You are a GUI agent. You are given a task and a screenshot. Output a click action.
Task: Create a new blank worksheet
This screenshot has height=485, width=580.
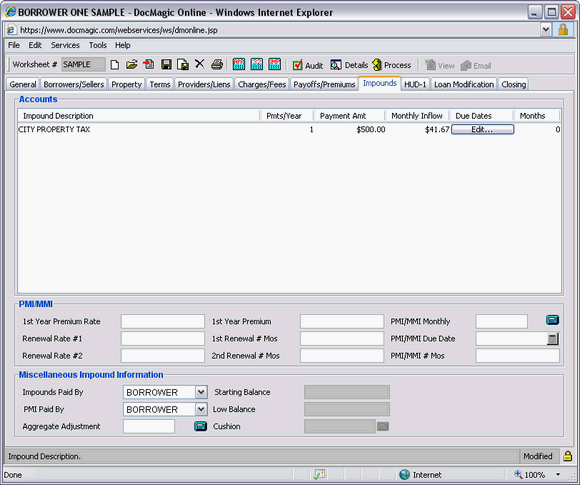(x=115, y=65)
